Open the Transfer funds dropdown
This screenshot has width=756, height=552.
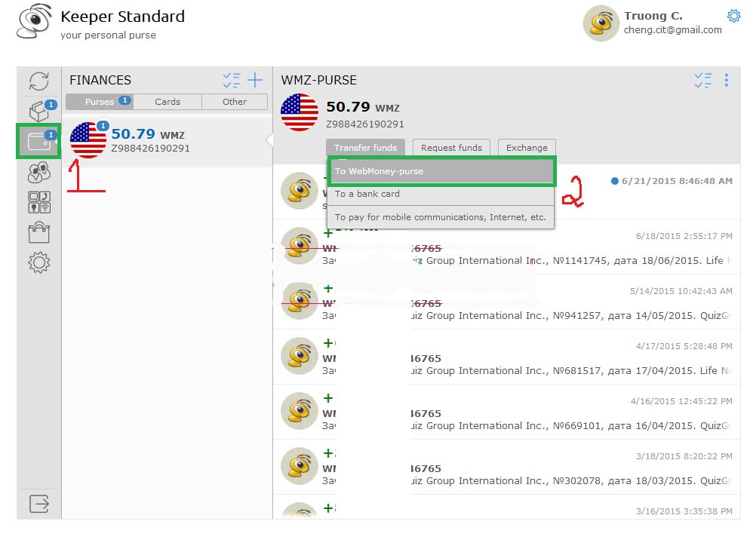(365, 148)
